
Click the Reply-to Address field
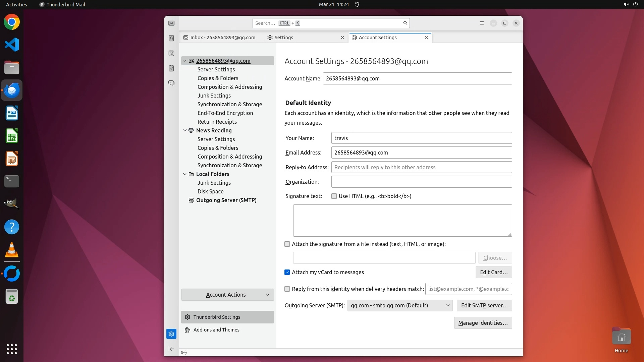421,167
